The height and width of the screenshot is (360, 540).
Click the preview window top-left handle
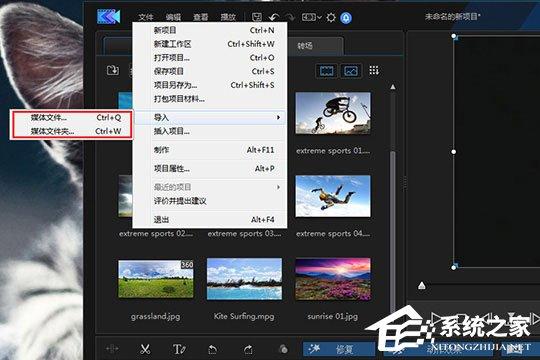click(x=454, y=36)
